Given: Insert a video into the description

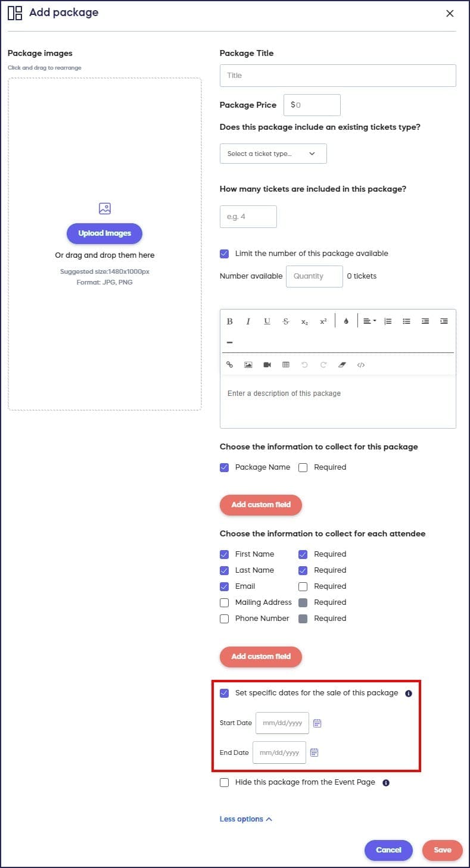Looking at the screenshot, I should click(267, 365).
